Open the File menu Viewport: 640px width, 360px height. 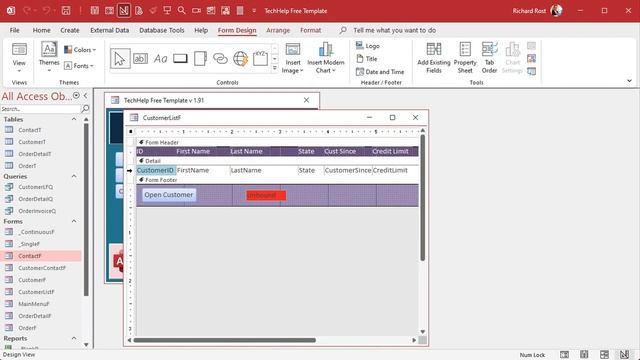(15, 30)
